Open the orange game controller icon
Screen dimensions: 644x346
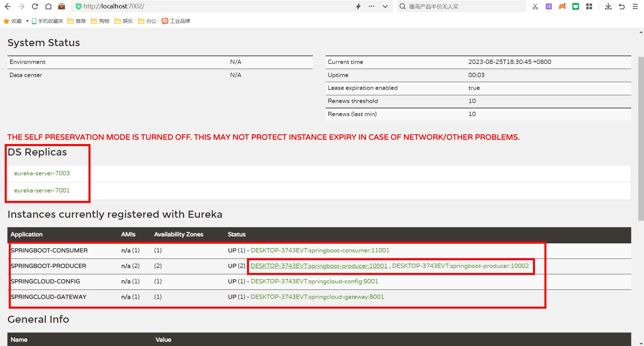tap(562, 6)
